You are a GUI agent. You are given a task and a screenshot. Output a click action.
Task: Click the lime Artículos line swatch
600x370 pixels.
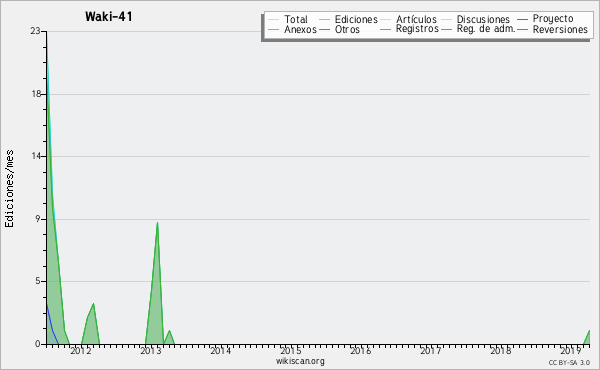pyautogui.click(x=385, y=19)
